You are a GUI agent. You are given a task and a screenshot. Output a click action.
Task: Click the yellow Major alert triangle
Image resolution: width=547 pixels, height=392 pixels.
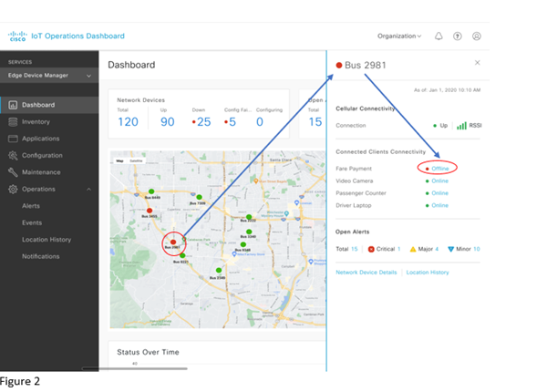tap(411, 249)
